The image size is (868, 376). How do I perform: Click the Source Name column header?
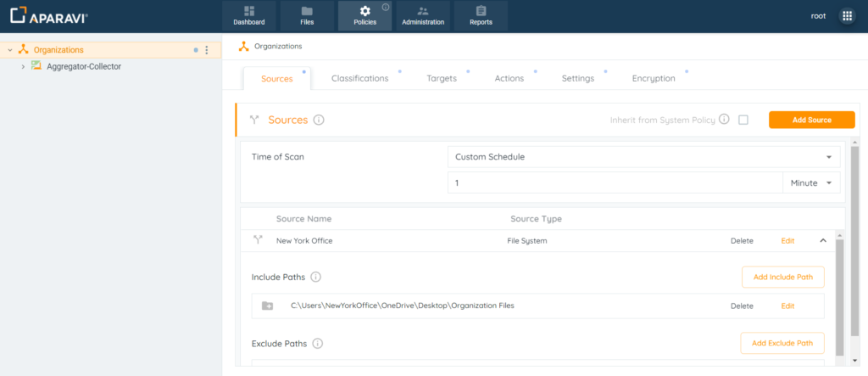click(304, 218)
